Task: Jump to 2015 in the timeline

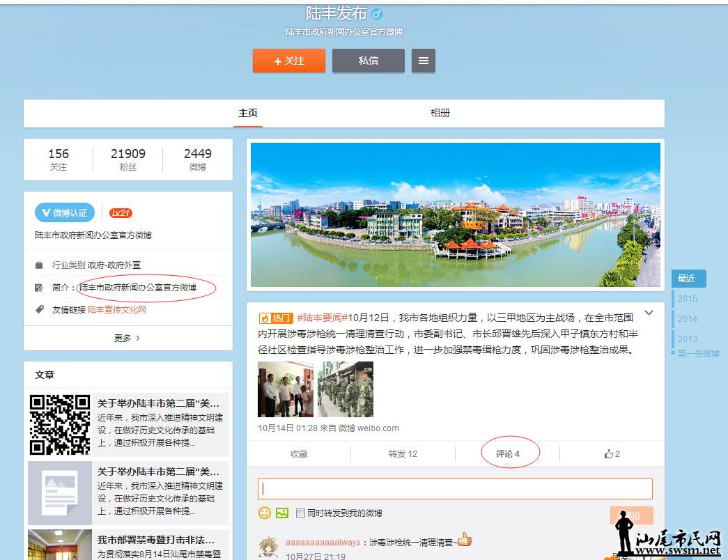Action: click(x=687, y=299)
